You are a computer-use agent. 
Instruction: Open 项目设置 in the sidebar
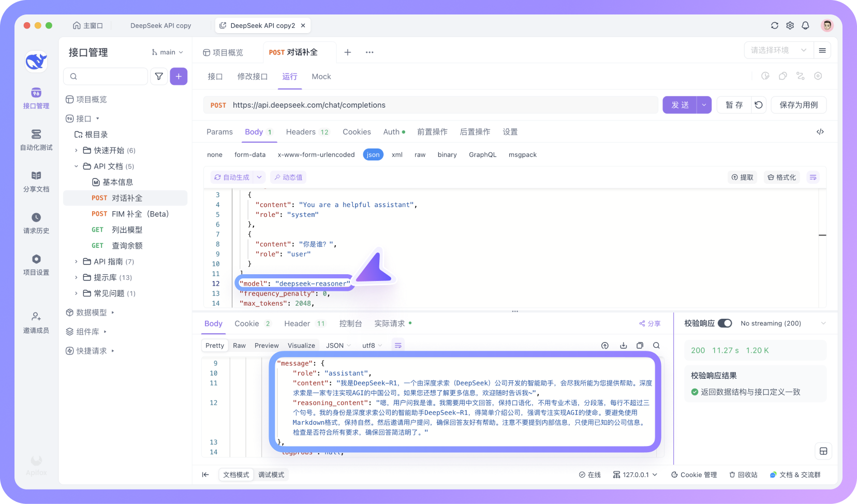(x=36, y=265)
